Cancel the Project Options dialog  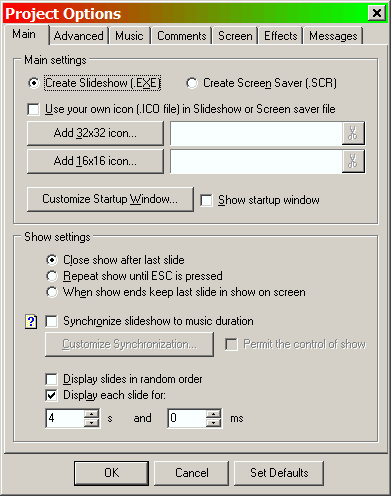click(x=192, y=473)
